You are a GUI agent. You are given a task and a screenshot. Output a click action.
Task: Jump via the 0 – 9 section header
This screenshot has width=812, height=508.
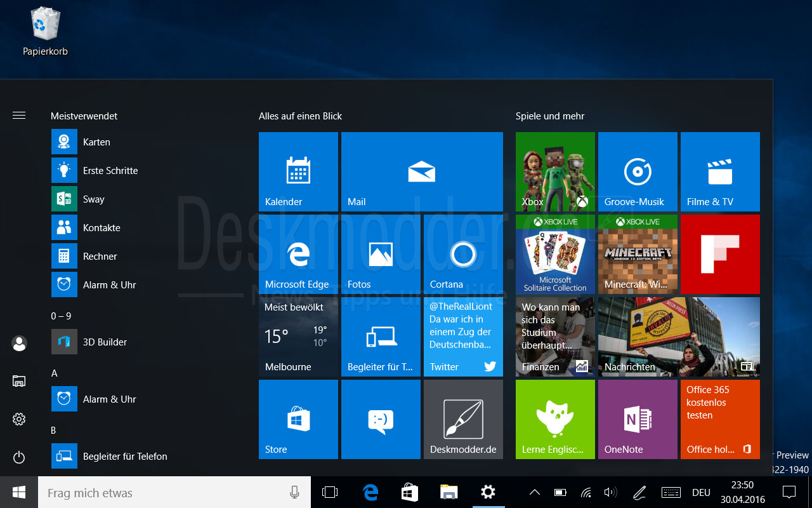click(x=62, y=316)
